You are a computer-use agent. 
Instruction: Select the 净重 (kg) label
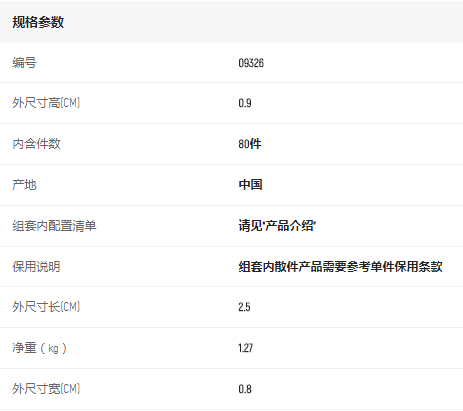39,348
